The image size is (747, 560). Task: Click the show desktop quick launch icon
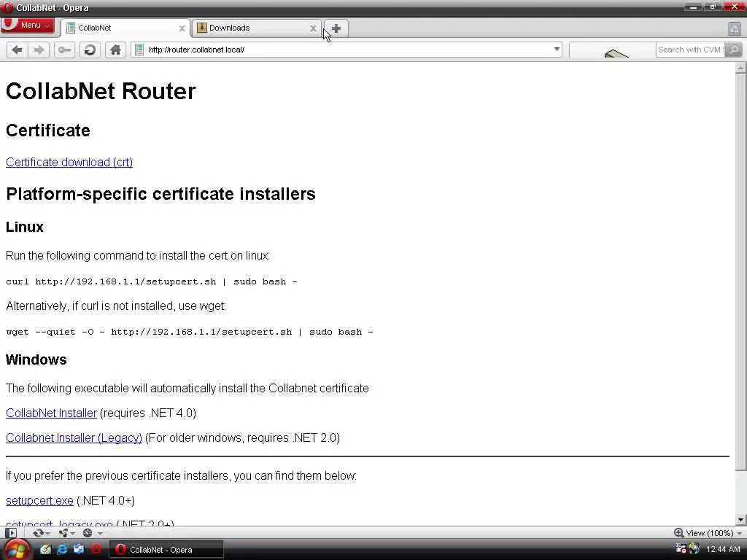79,549
